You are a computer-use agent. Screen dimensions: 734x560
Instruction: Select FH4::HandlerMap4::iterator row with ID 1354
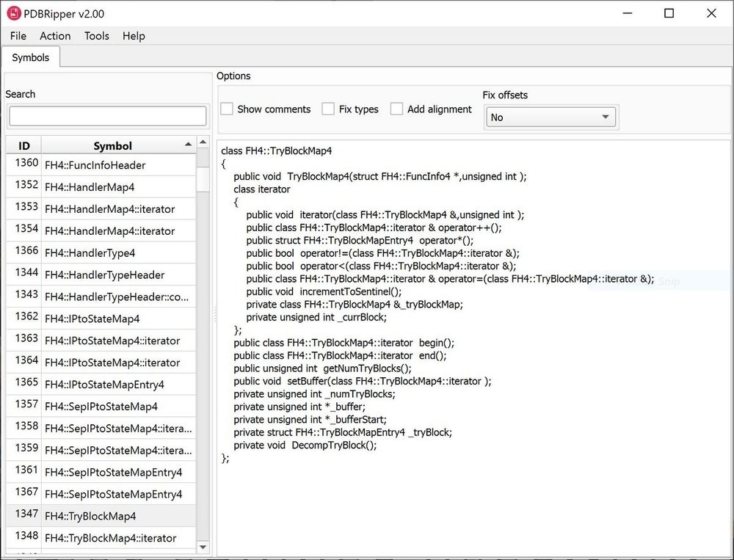click(x=101, y=231)
